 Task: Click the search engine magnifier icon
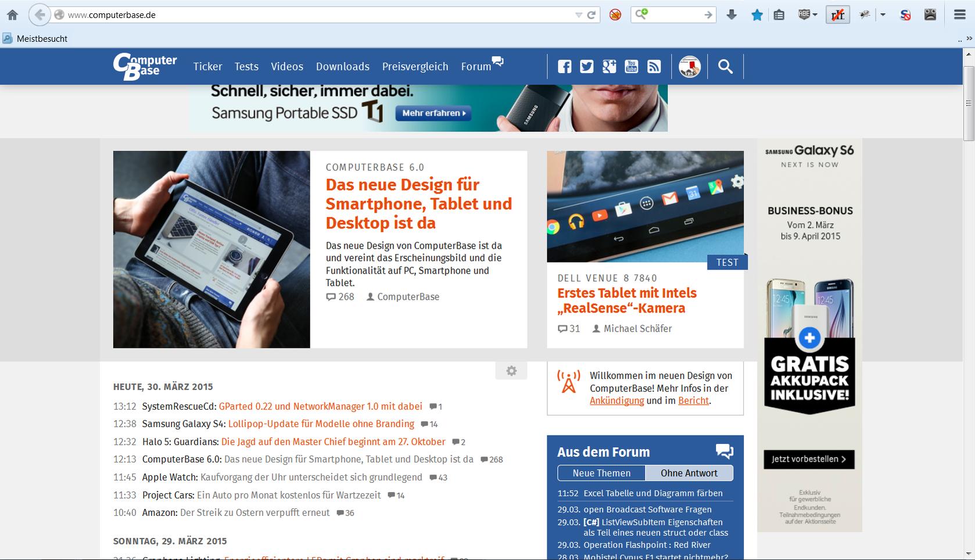click(641, 14)
